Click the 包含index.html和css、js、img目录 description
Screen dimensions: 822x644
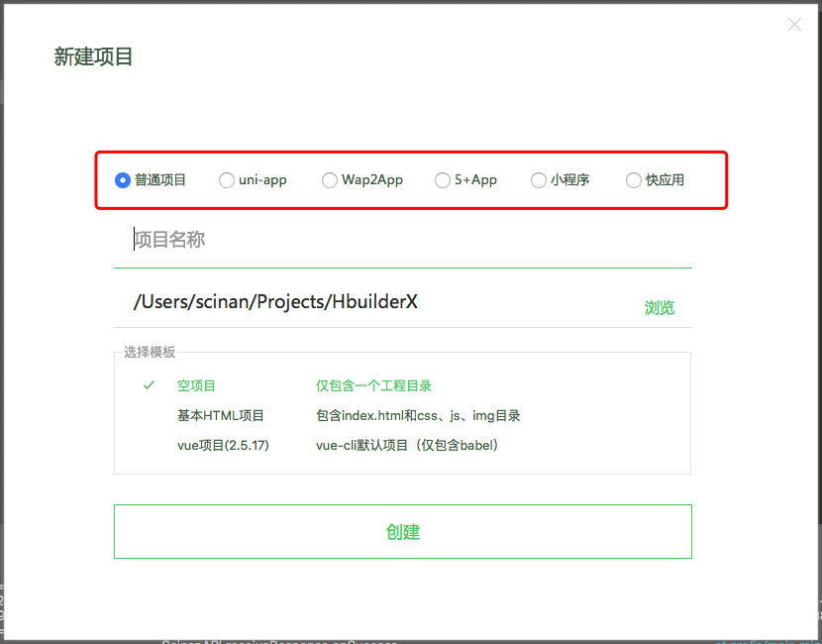coord(418,415)
